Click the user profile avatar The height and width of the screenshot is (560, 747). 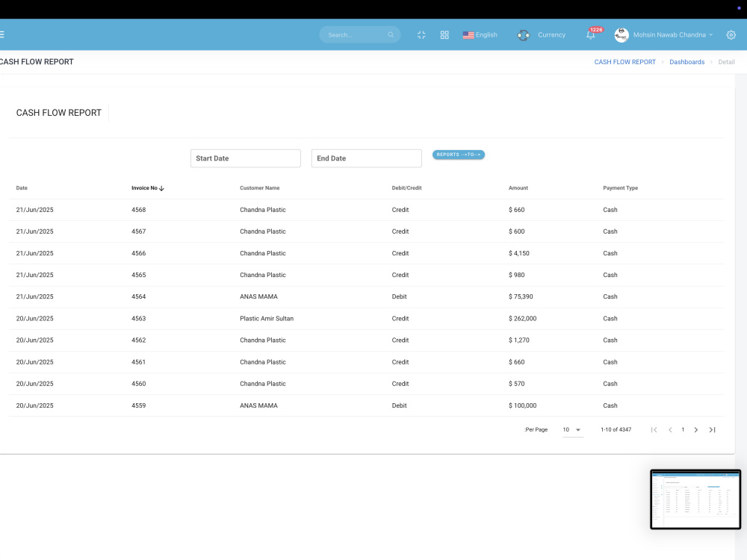[622, 35]
